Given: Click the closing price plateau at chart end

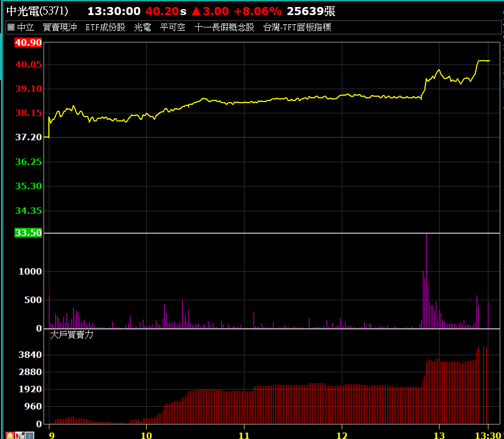Looking at the screenshot, I should coord(484,61).
